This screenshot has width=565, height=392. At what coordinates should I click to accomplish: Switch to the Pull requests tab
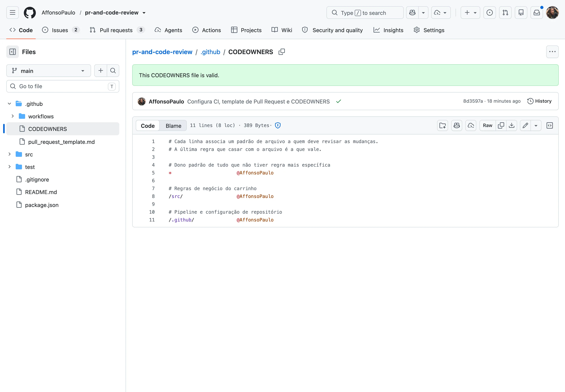[117, 30]
